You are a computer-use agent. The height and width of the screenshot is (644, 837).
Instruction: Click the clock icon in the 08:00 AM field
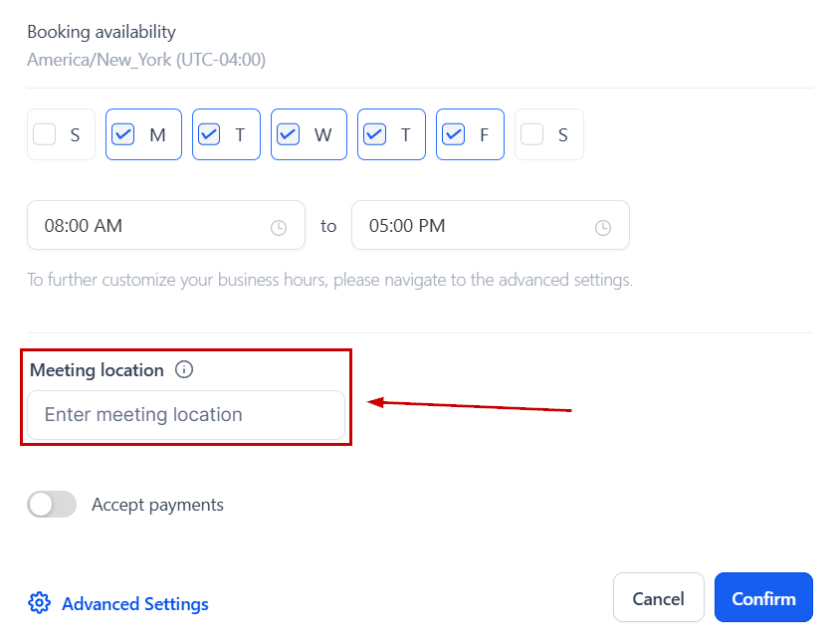pyautogui.click(x=279, y=228)
